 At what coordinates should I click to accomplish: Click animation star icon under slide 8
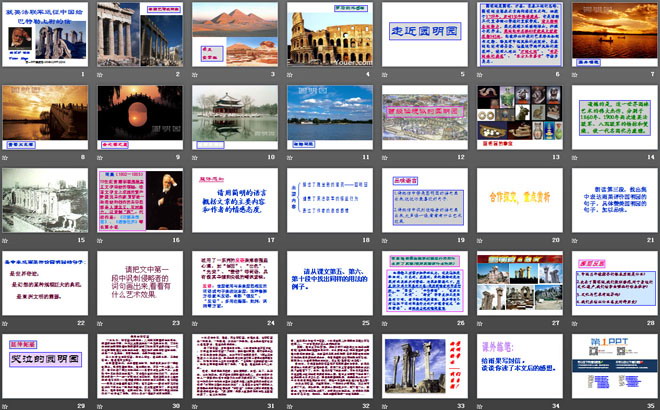[5, 157]
